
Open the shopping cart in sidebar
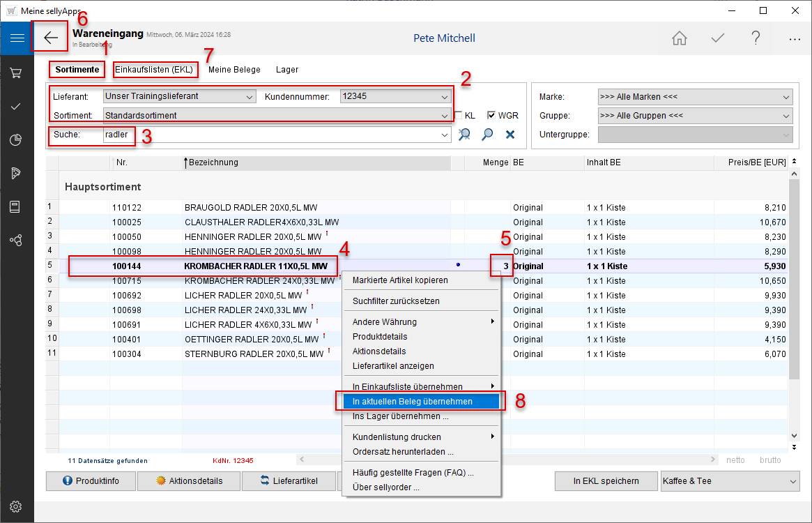(x=16, y=73)
